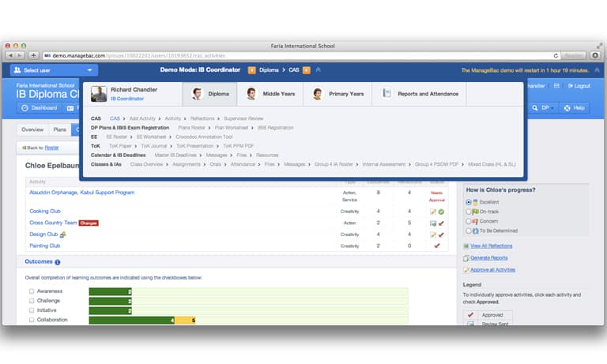Open the IB Coordinator role link
The image size is (607, 364).
[x=127, y=99]
